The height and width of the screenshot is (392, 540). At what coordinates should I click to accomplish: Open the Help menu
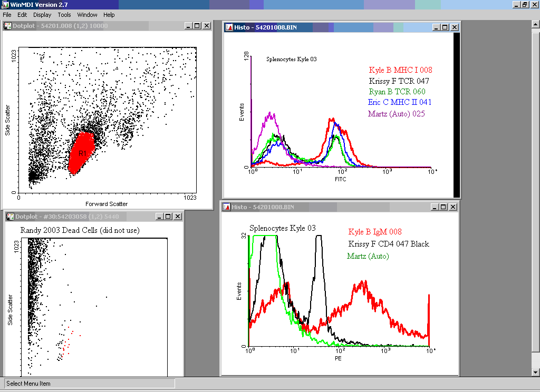109,15
